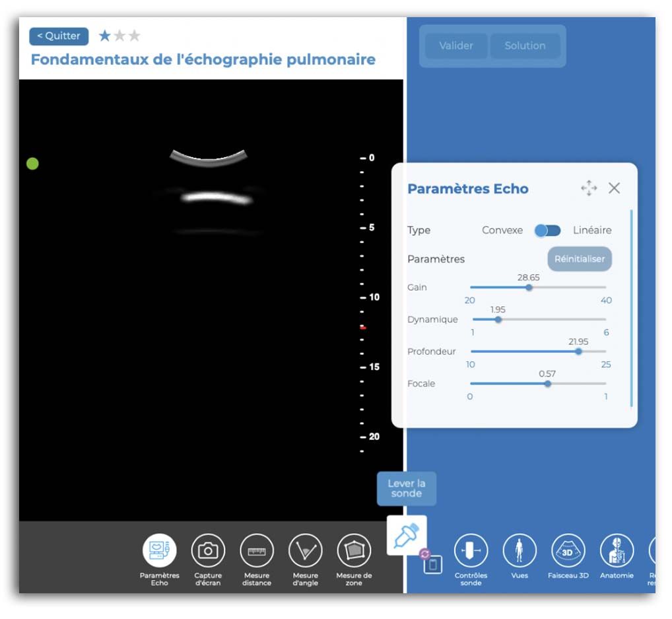Close the Paramètres Echo panel
This screenshot has height=619, width=672.
pyautogui.click(x=614, y=188)
